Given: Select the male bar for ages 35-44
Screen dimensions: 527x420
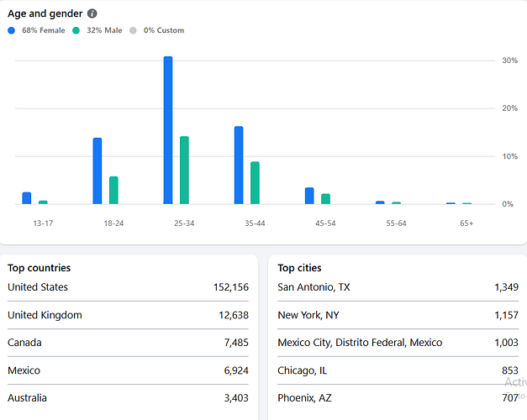Looking at the screenshot, I should (255, 182).
